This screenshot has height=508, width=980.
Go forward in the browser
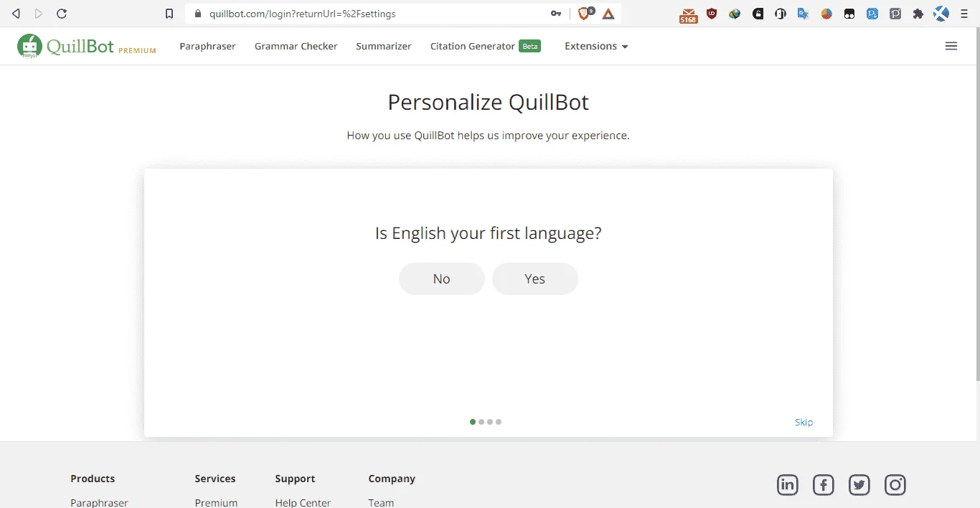39,14
